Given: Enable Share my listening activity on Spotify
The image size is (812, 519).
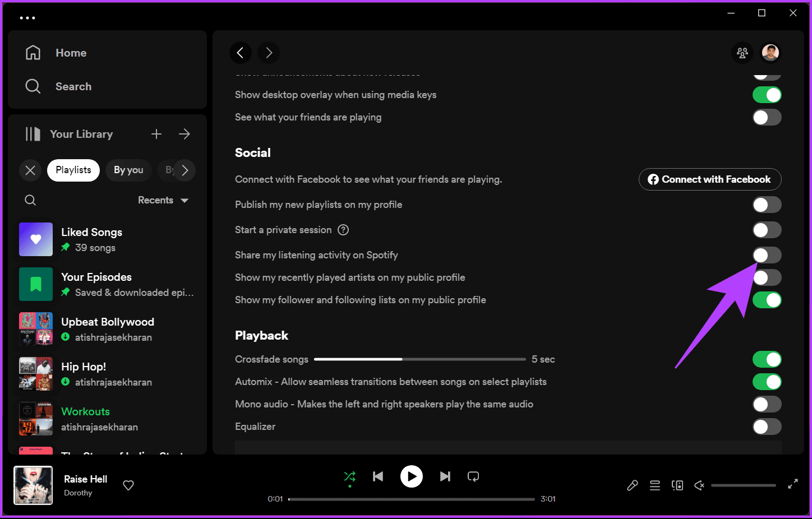Looking at the screenshot, I should point(767,255).
